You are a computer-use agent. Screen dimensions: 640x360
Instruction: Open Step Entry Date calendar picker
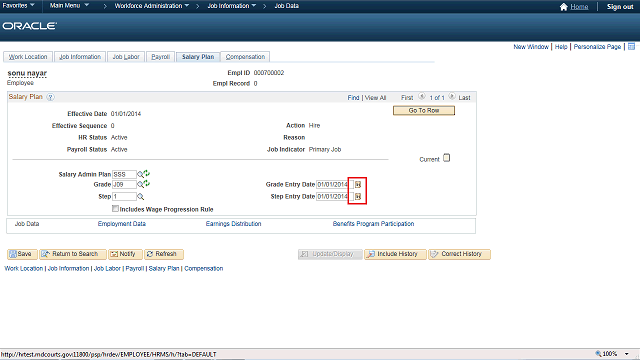pyautogui.click(x=358, y=197)
